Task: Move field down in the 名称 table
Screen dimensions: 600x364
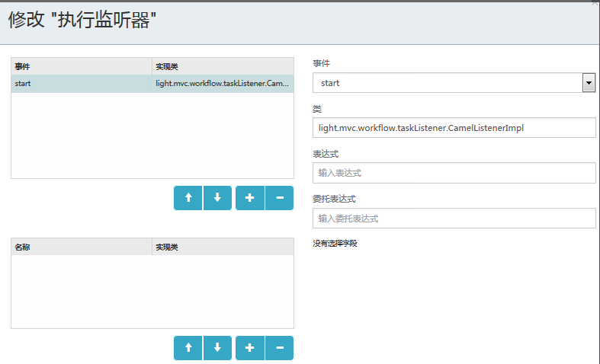Action: click(217, 348)
